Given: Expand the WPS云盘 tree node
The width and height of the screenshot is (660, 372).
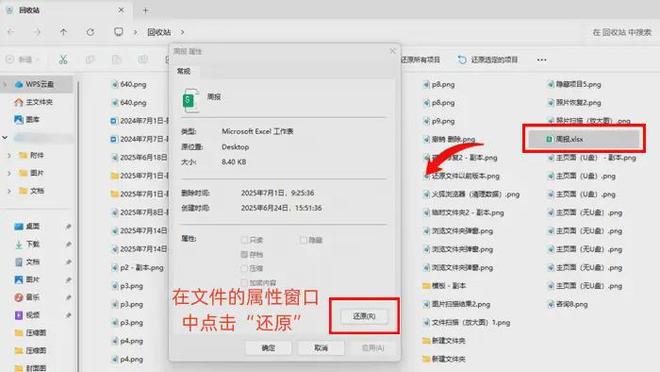Looking at the screenshot, I should coord(5,84).
